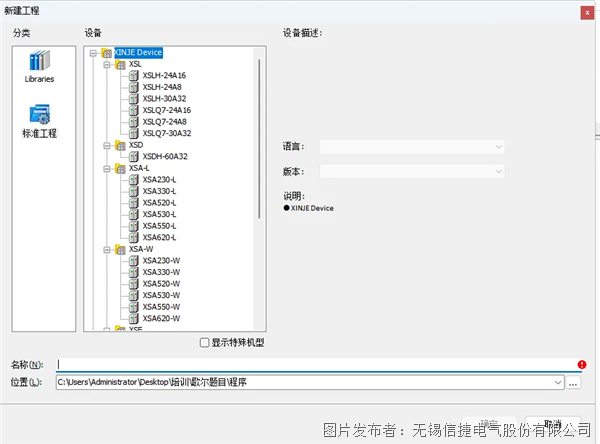Collapse the XSD tree node

click(x=107, y=145)
